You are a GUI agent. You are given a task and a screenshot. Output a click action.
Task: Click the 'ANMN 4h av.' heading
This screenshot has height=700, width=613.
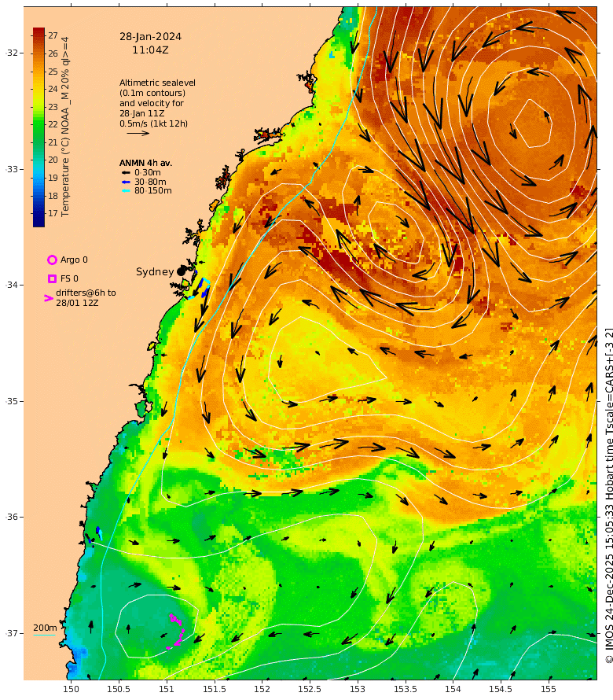click(145, 163)
